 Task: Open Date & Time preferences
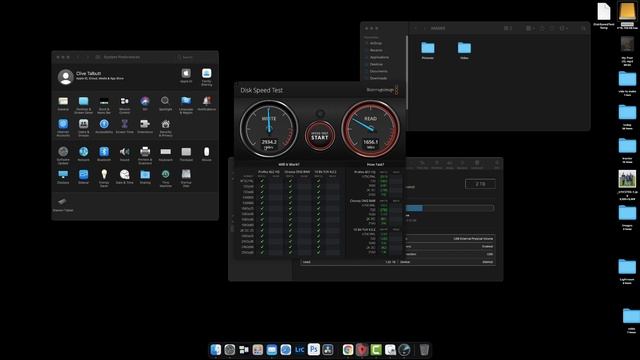coord(124,177)
